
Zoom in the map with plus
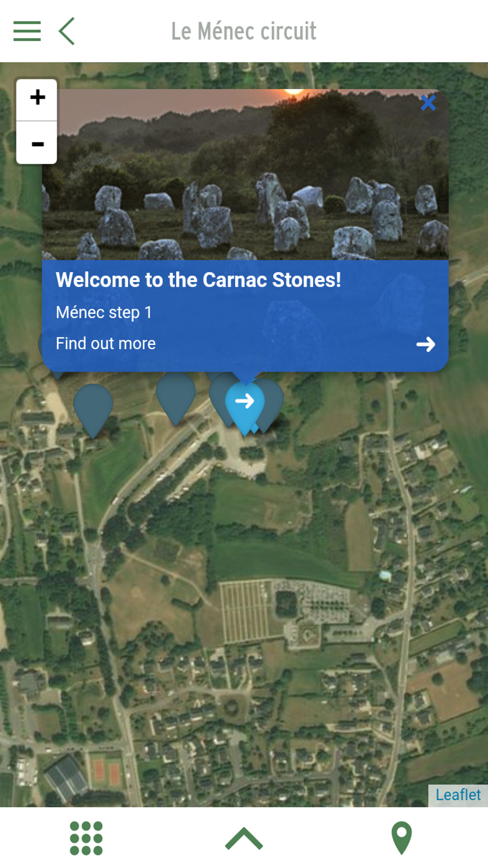pyautogui.click(x=37, y=97)
